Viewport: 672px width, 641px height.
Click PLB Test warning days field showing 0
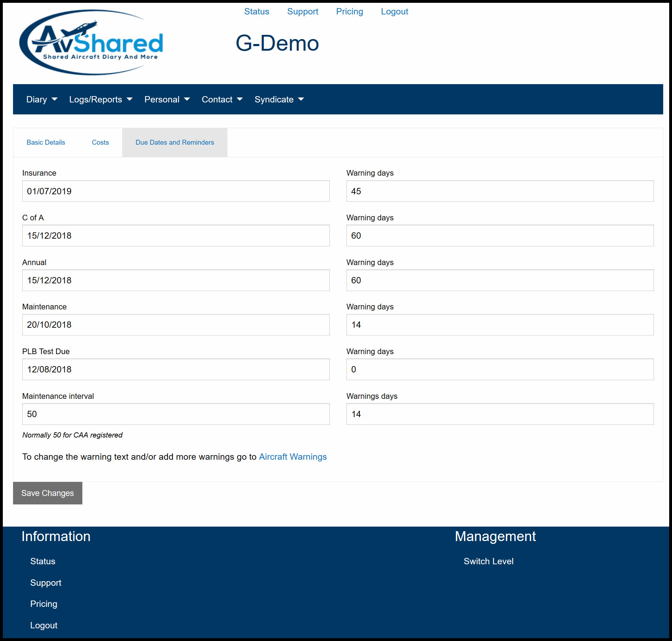[x=500, y=369]
